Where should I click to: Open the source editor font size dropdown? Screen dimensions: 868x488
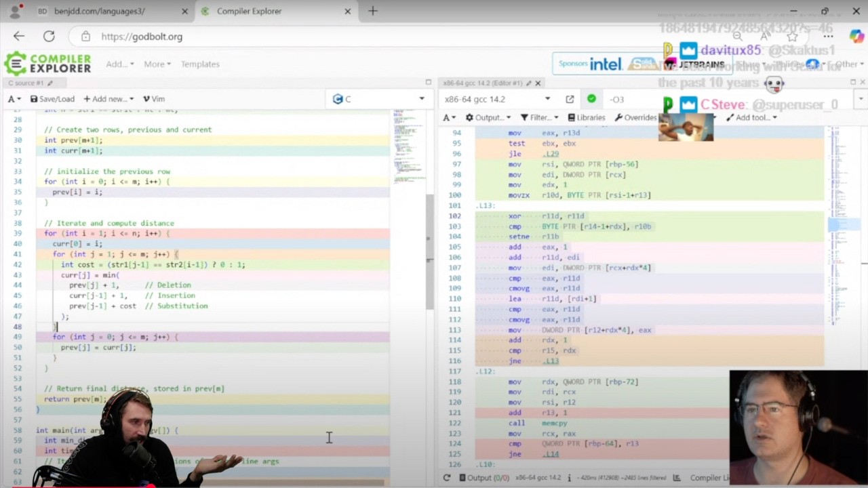(x=14, y=99)
